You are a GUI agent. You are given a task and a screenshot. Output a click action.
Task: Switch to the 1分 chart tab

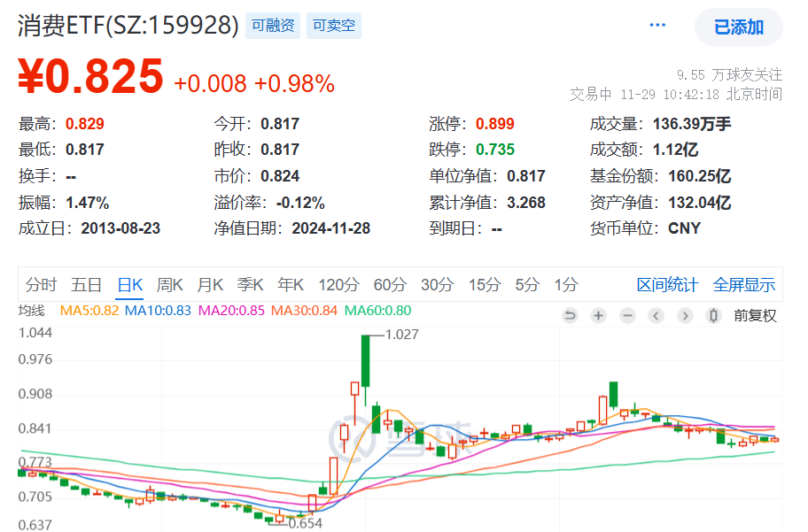coord(566,284)
